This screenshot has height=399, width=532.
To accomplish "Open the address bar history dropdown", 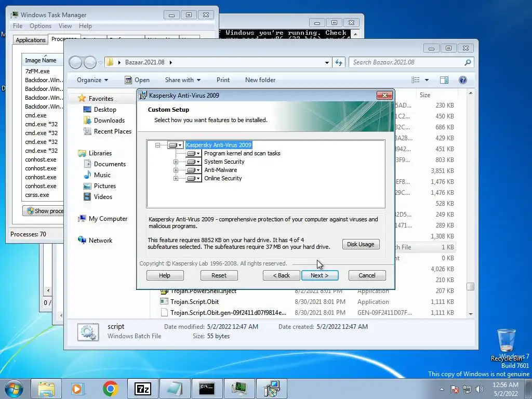I will 327,62.
